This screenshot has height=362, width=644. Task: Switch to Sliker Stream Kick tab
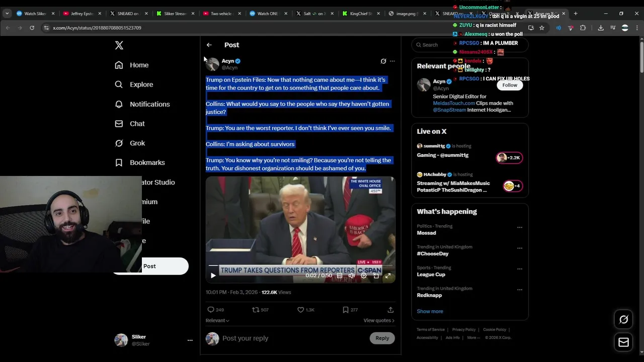pos(176,14)
